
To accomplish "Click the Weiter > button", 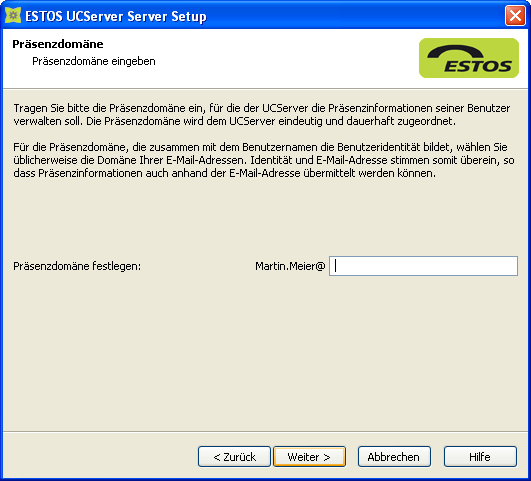I will (x=310, y=457).
